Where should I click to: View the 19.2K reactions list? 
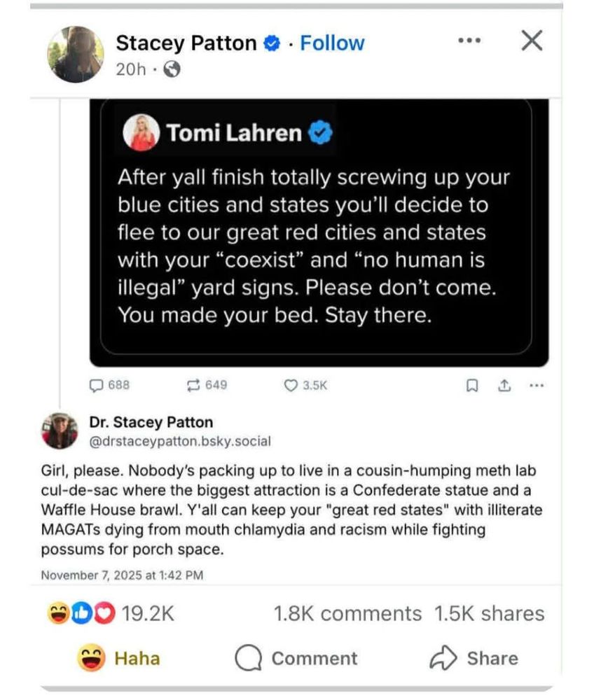(x=111, y=614)
